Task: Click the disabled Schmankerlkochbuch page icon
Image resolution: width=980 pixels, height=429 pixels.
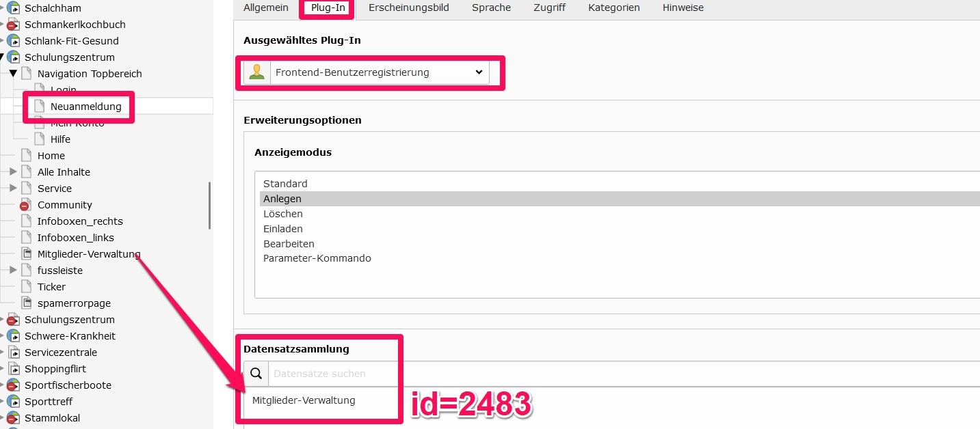Action: [13, 25]
